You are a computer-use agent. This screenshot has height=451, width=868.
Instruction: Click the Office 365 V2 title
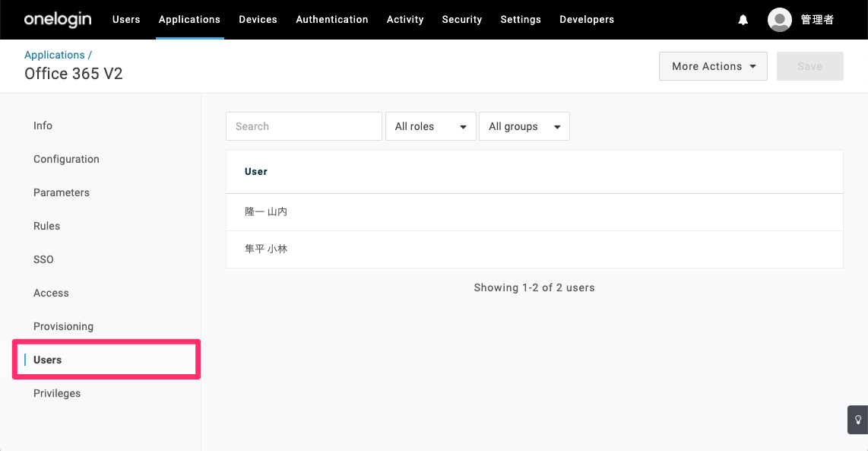(74, 74)
